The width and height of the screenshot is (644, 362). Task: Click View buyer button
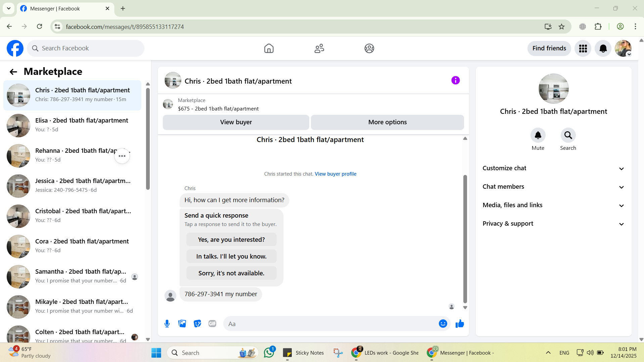pyautogui.click(x=236, y=122)
